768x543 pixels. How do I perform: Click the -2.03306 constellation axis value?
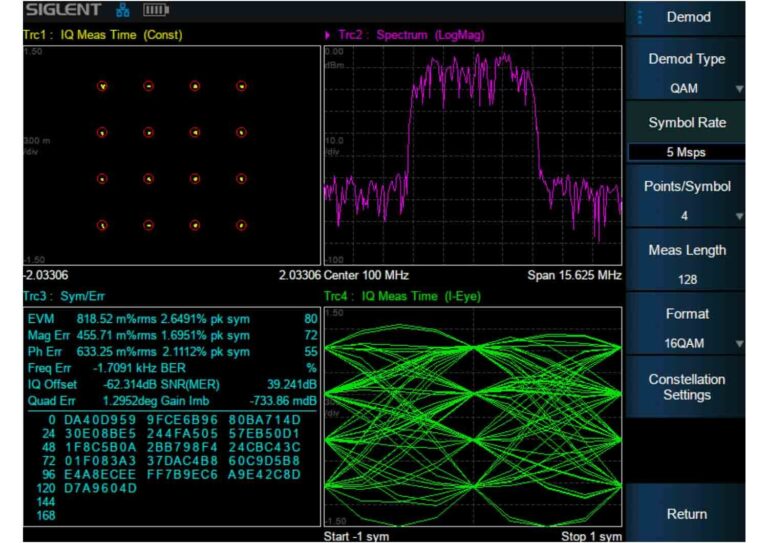click(46, 275)
